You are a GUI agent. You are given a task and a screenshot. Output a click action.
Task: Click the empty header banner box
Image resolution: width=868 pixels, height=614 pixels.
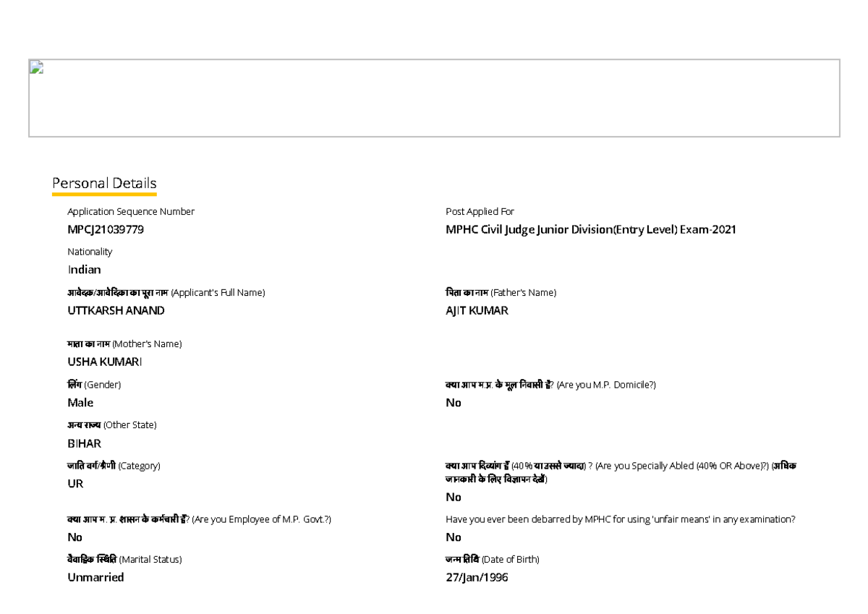[x=434, y=98]
